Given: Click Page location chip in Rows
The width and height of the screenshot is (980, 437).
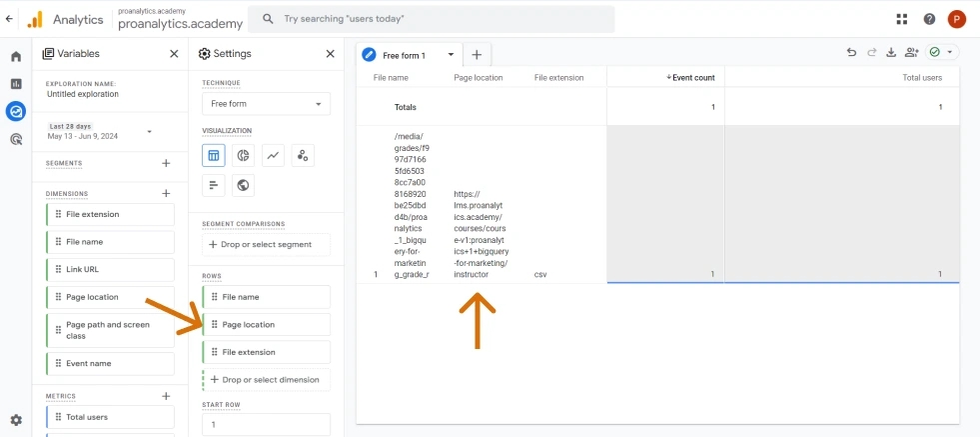Looking at the screenshot, I should click(267, 324).
